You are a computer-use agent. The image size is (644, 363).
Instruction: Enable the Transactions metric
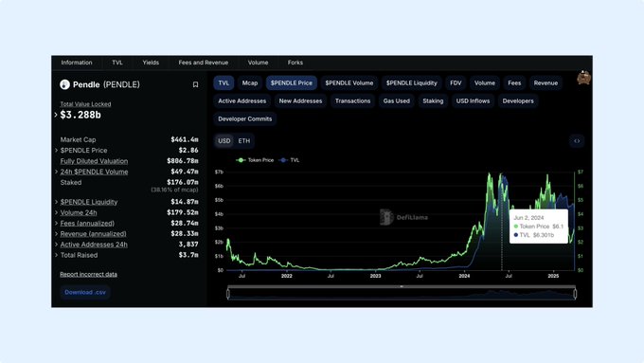353,101
